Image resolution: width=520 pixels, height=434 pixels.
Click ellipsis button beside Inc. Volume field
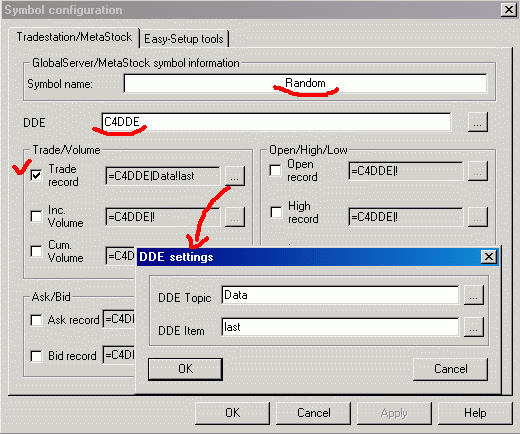(x=235, y=217)
